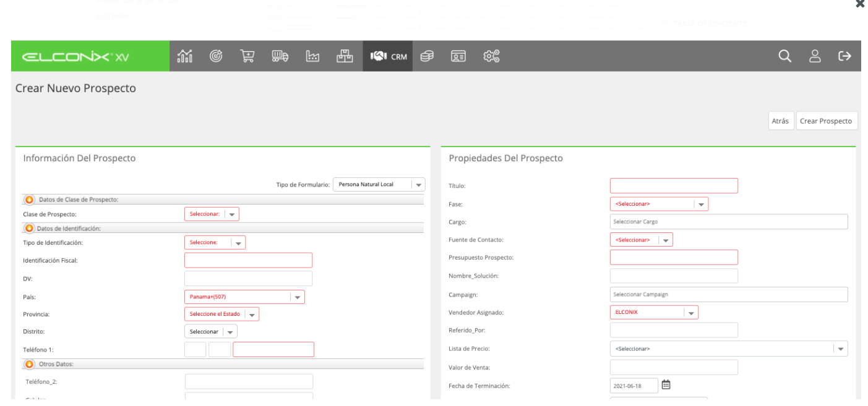Open the Tipo de Formulario dropdown
Screen dimensions: 868x406
pos(379,185)
